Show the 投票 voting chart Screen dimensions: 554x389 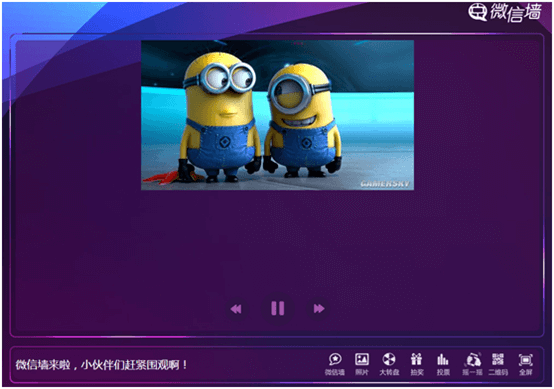[x=443, y=364]
